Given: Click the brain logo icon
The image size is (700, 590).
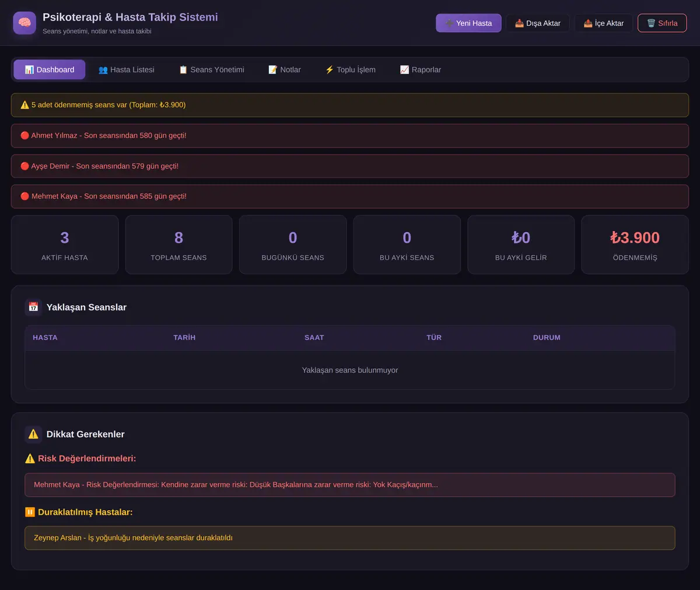Looking at the screenshot, I should point(24,23).
